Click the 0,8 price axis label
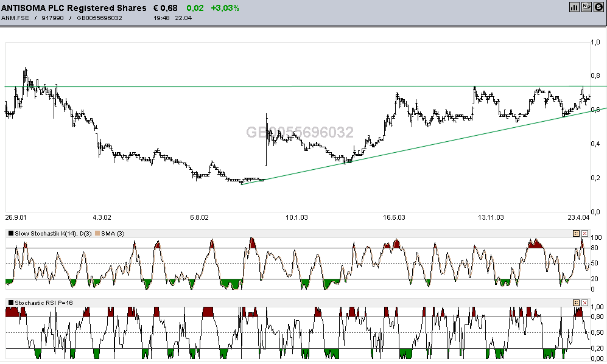The height and width of the screenshot is (364, 607). [x=595, y=75]
